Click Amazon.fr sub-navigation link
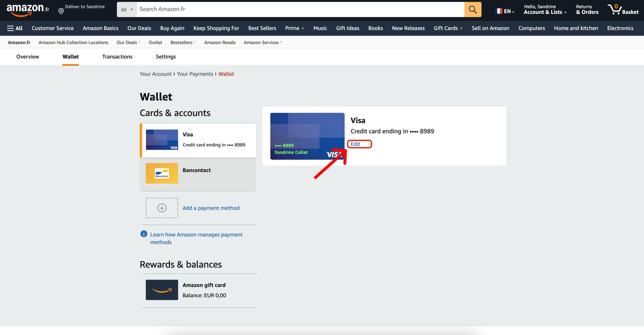This screenshot has height=335, width=644. pyautogui.click(x=19, y=42)
